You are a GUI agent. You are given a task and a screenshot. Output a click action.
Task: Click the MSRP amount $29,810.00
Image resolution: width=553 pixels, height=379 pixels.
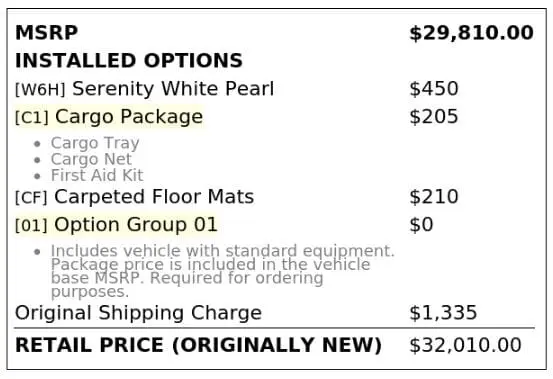pyautogui.click(x=471, y=33)
